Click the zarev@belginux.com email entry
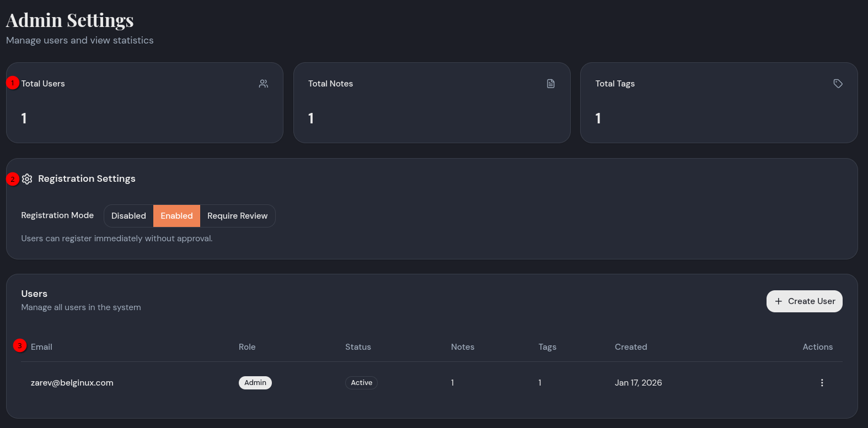Screen dimensions: 868x428 [x=72, y=383]
